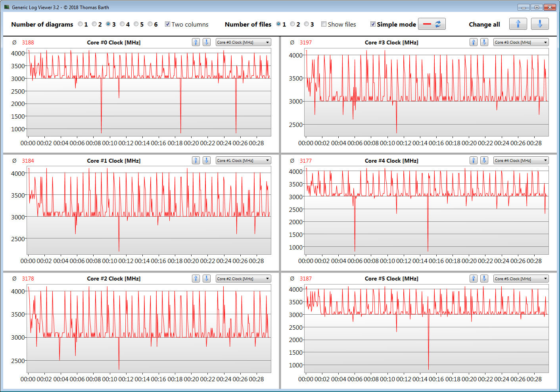
Task: Click the Core #1 Clock [MHz] chart title
Action: [x=114, y=161]
